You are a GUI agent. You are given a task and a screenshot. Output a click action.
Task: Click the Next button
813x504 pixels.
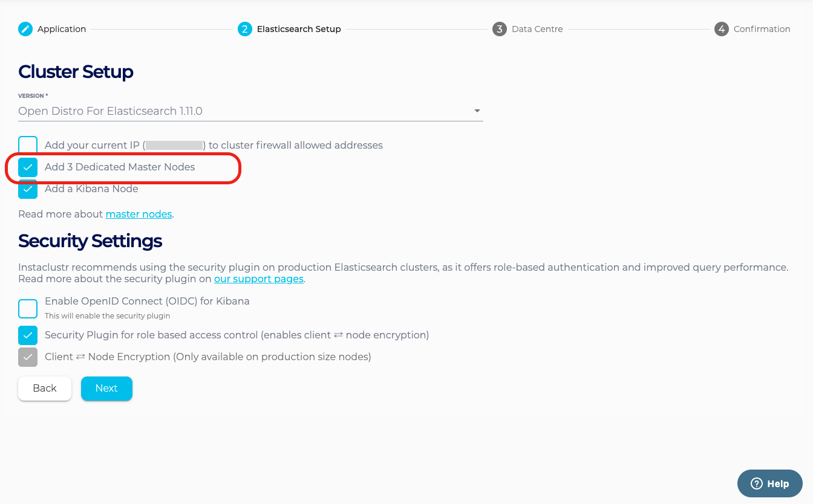pyautogui.click(x=106, y=388)
